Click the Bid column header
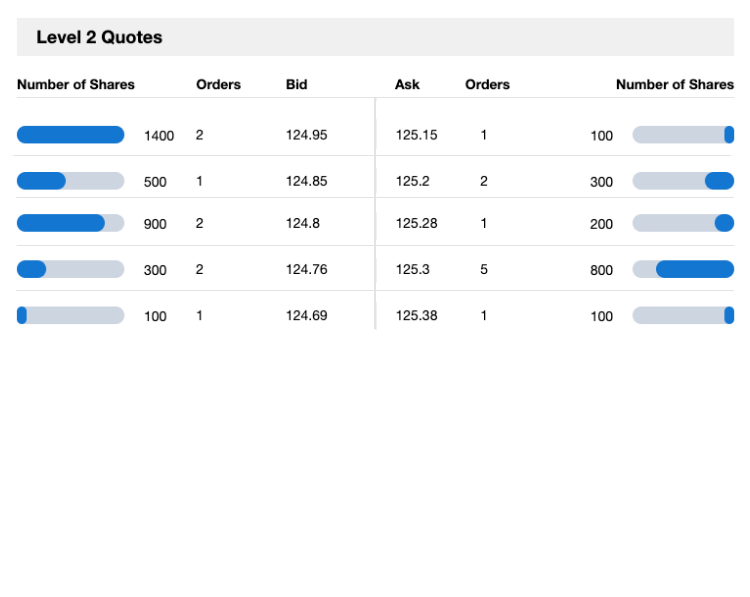Viewport: 750px width, 597px height. point(296,85)
